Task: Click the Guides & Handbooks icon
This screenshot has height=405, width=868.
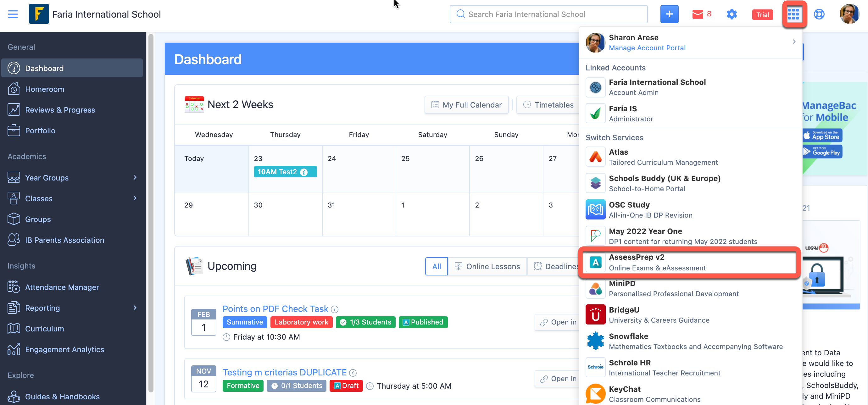Action: (14, 397)
